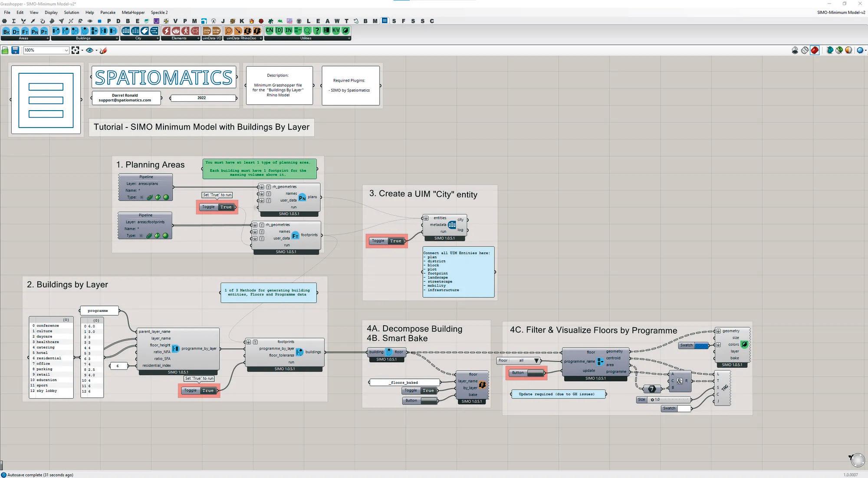Select the Pt plot component icon
The width and height of the screenshot is (868, 478).
point(44,31)
